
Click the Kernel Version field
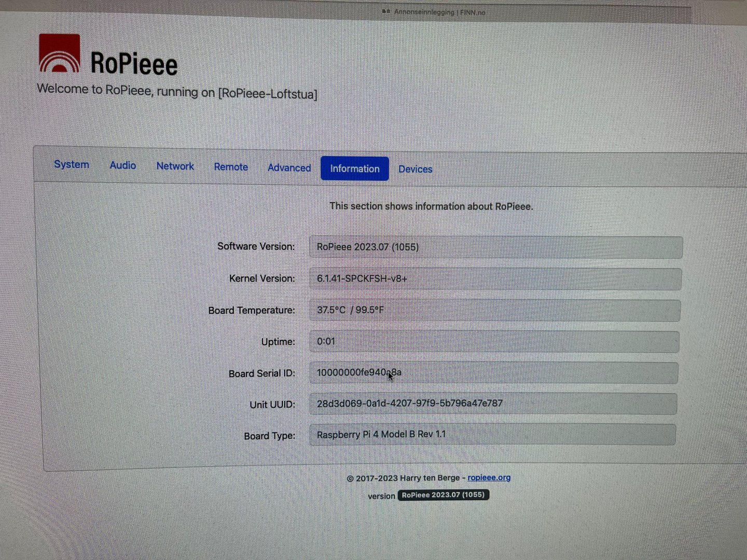point(495,279)
